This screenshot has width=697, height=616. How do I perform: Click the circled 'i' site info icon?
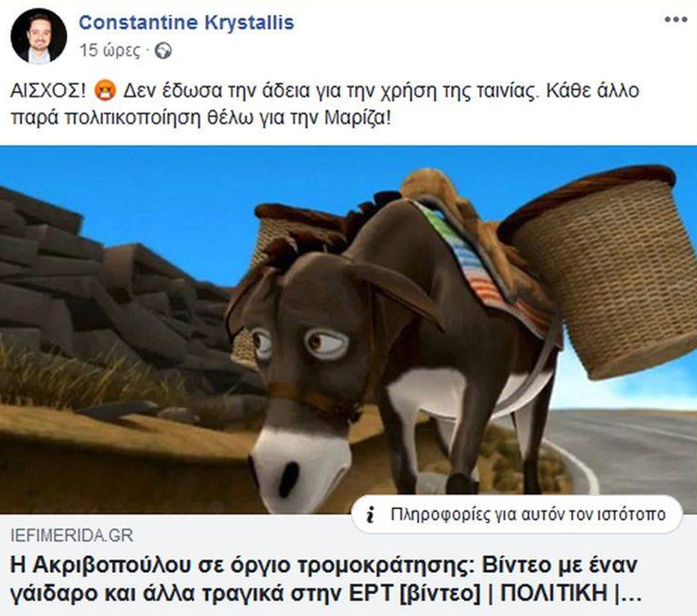pyautogui.click(x=370, y=515)
